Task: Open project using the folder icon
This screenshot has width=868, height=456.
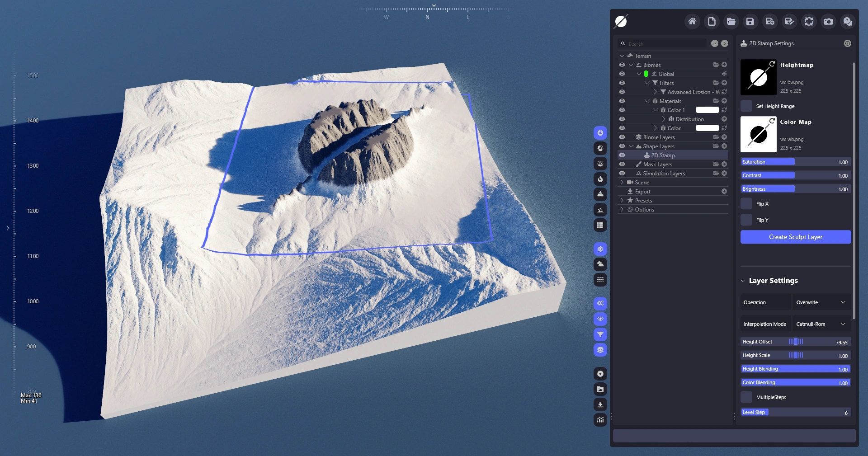Action: 731,21
